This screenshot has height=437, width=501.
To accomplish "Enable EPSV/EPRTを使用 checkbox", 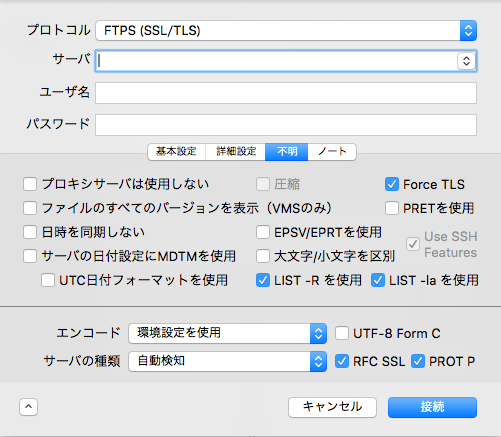I will pyautogui.click(x=263, y=232).
